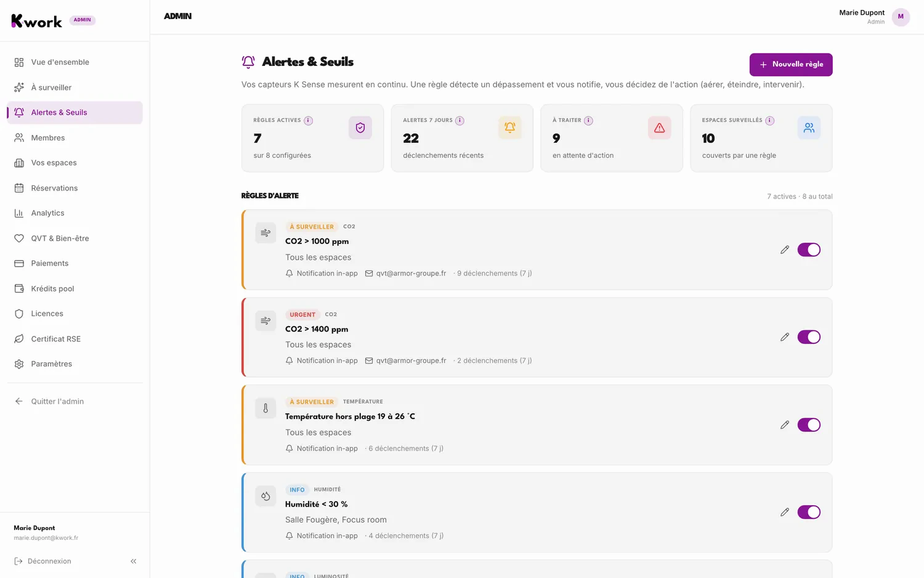Click the 'RÈGLES D'ALERTE' section heading
Image resolution: width=924 pixels, height=578 pixels.
pyautogui.click(x=270, y=196)
